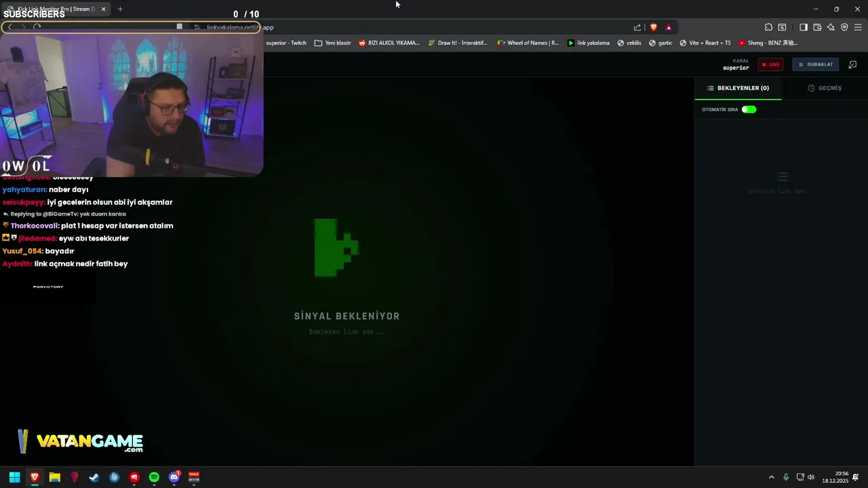Screen dimensions: 868x488
Task: Open the Yeni klasör bookmark folder
Action: click(x=333, y=43)
